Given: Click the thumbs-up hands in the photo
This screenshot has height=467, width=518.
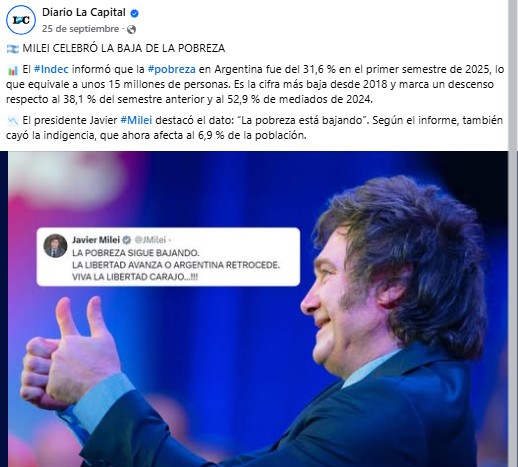Looking at the screenshot, I should [68, 352].
